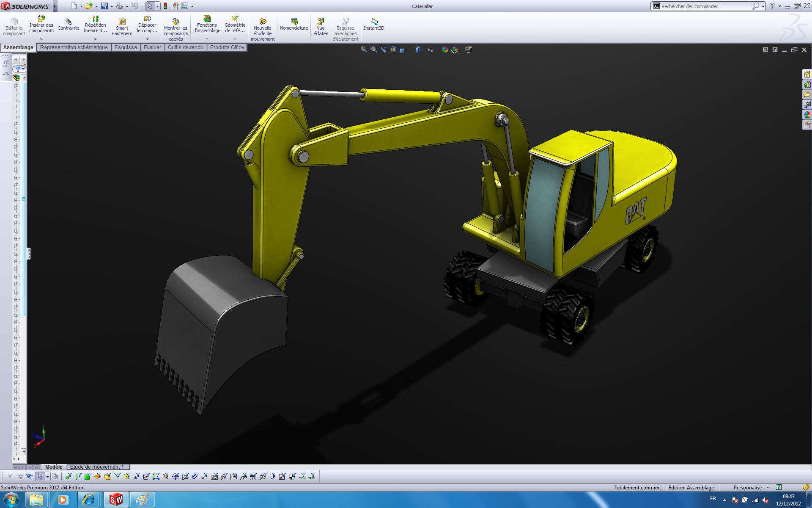Click the assembly root icon in feature tree
The image size is (812, 508).
coord(16,78)
